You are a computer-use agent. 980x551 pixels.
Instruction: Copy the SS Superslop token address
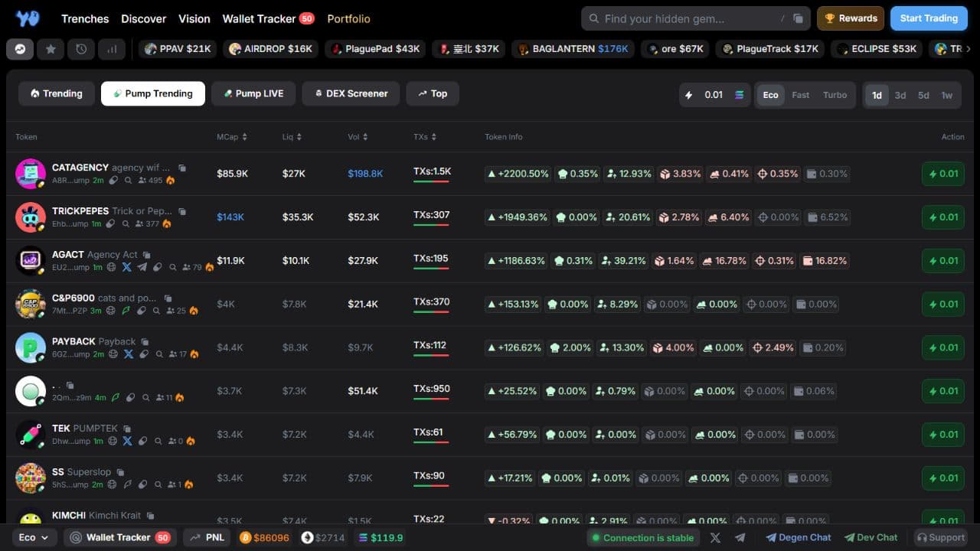tap(120, 472)
